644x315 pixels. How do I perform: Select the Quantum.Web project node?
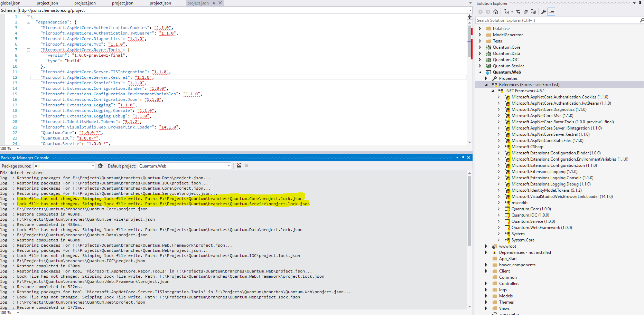click(x=507, y=72)
